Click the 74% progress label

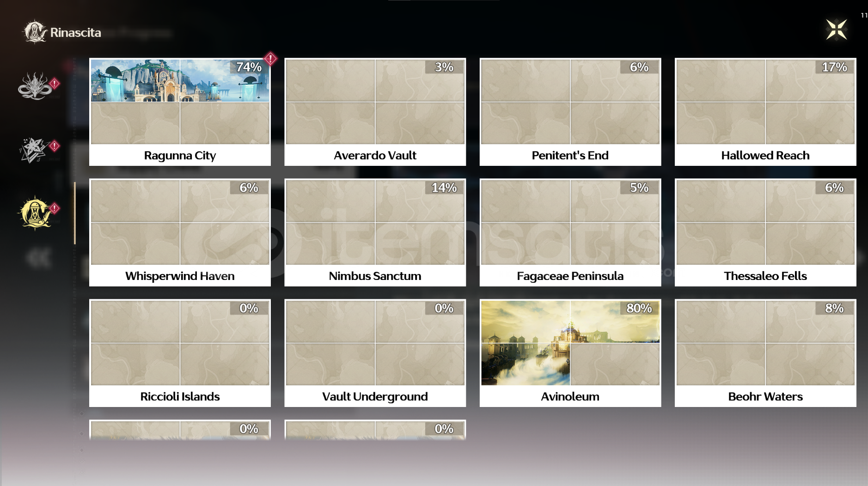249,67
